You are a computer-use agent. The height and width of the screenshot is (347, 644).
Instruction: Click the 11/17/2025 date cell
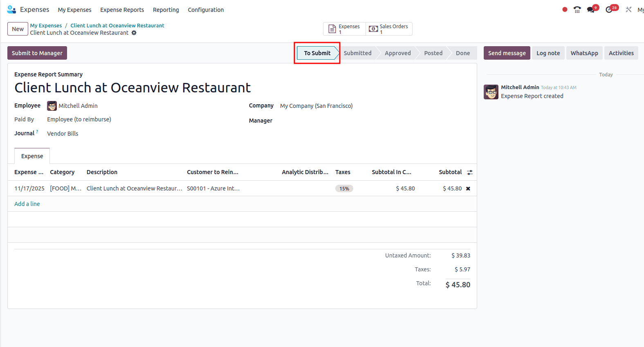[x=29, y=188]
